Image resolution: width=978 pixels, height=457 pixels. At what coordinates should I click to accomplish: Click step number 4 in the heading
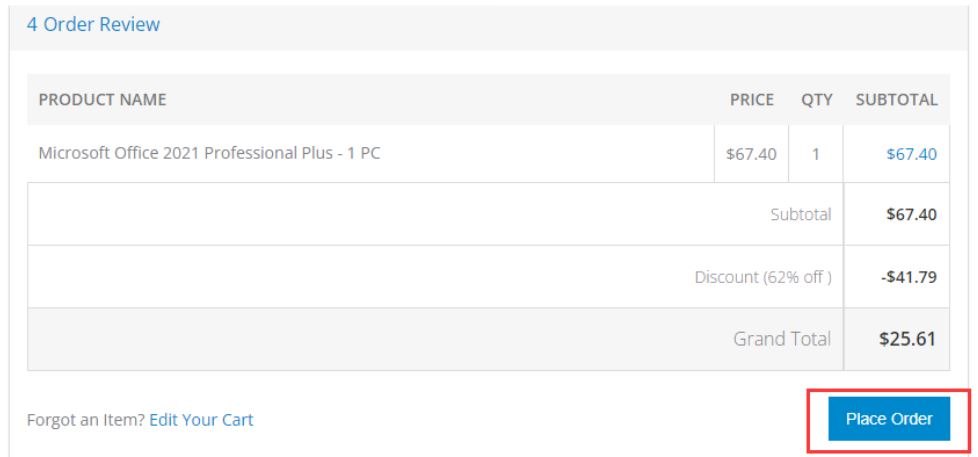tap(33, 24)
